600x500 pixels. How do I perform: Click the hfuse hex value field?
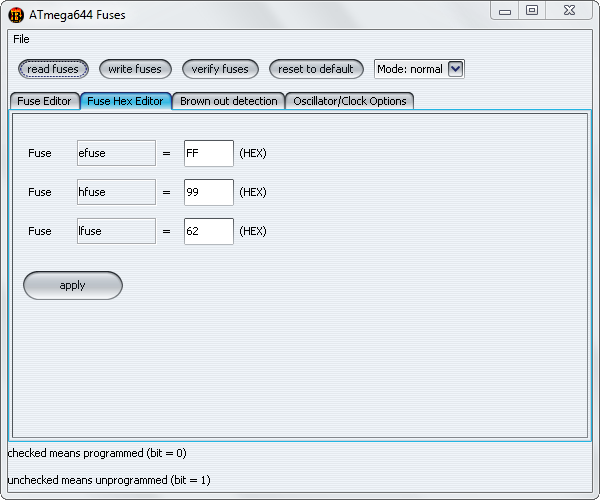(x=209, y=192)
